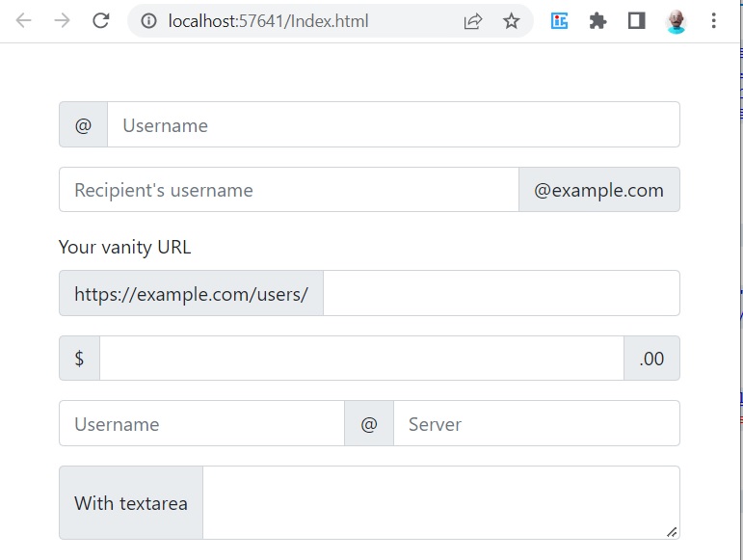Toggle the browser side panel icon
Image resolution: width=743 pixels, height=560 pixels.
click(x=636, y=21)
